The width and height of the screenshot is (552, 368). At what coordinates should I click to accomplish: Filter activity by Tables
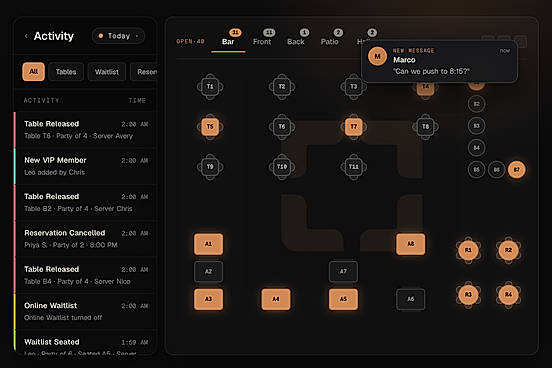pos(66,72)
